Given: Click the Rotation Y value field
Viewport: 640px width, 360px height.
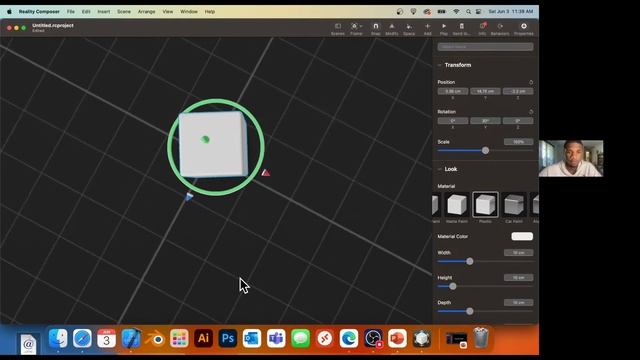Looking at the screenshot, I should tap(485, 121).
